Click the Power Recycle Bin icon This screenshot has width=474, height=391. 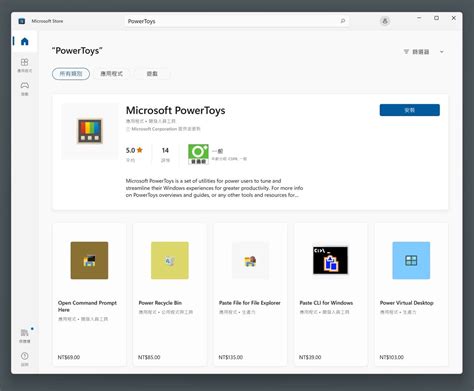coord(170,260)
